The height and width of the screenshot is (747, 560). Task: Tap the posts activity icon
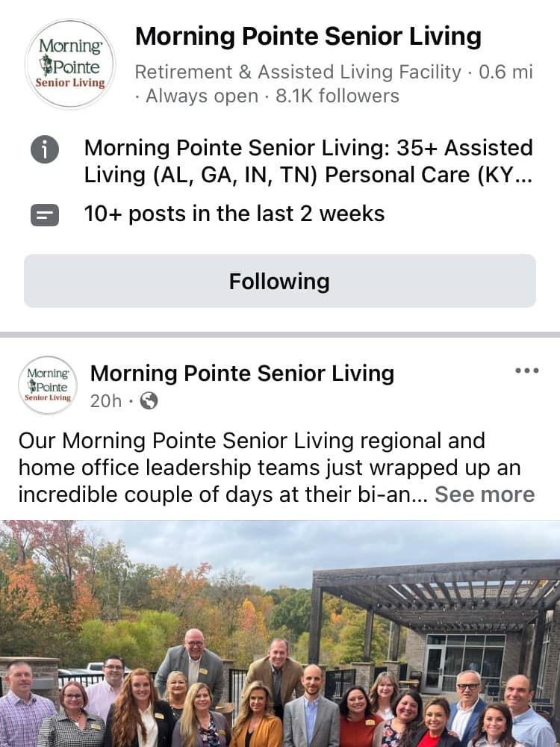coord(45,215)
